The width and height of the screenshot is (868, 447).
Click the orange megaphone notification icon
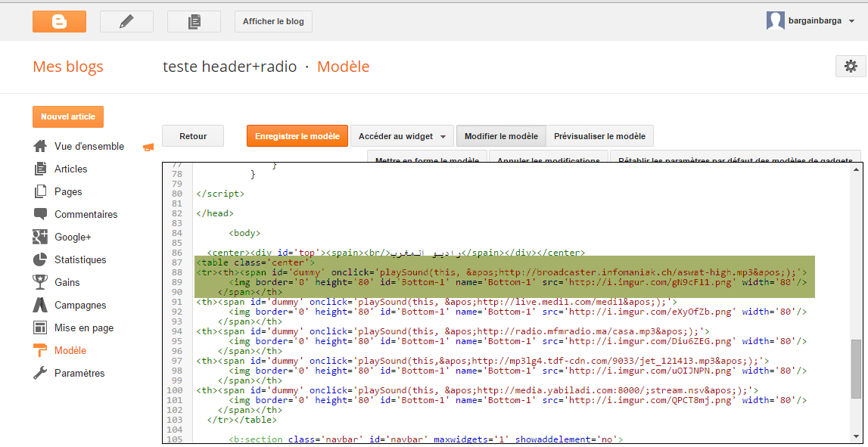(148, 147)
